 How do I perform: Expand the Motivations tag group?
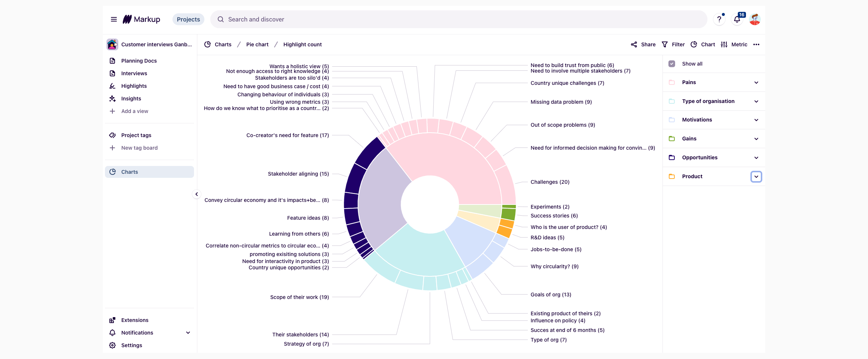click(x=756, y=120)
